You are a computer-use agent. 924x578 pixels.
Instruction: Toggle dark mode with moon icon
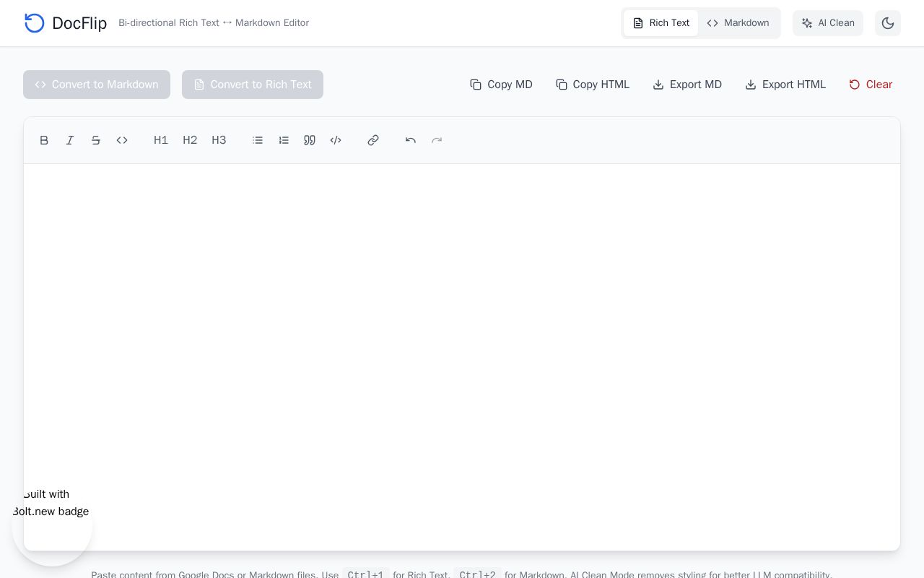tap(888, 23)
